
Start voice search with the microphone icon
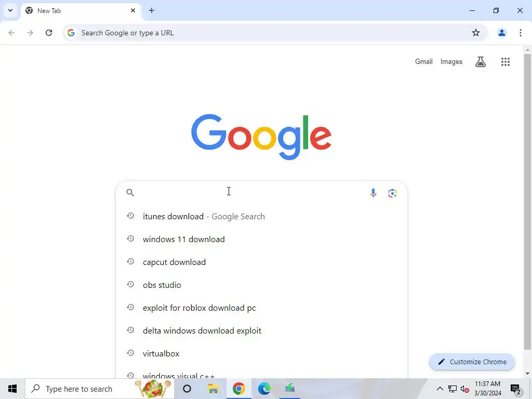point(373,193)
